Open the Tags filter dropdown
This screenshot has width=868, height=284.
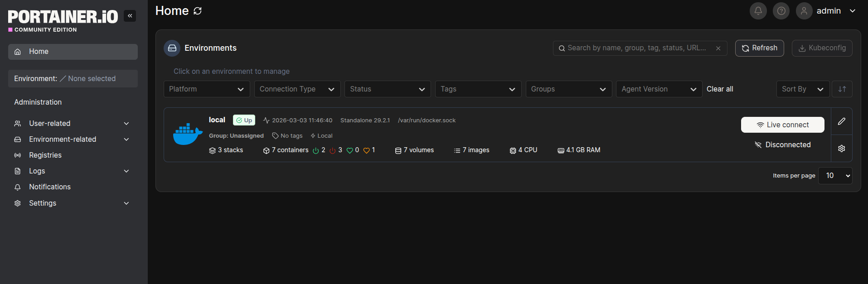(x=478, y=89)
